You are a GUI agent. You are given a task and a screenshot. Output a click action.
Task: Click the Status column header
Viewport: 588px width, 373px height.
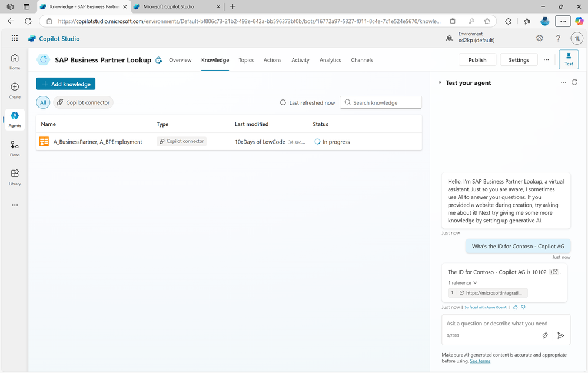tap(321, 124)
